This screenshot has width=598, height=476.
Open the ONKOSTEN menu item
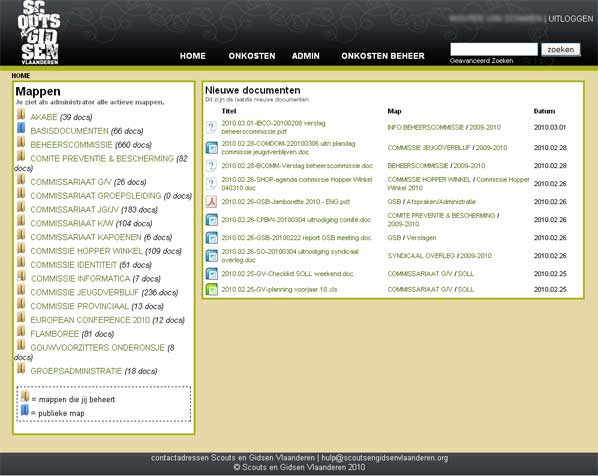click(x=252, y=56)
